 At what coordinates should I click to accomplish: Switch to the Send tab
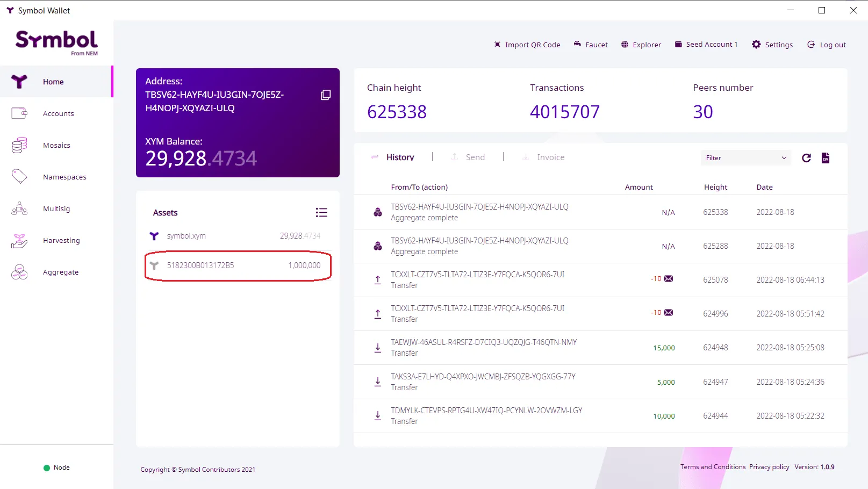pyautogui.click(x=468, y=157)
